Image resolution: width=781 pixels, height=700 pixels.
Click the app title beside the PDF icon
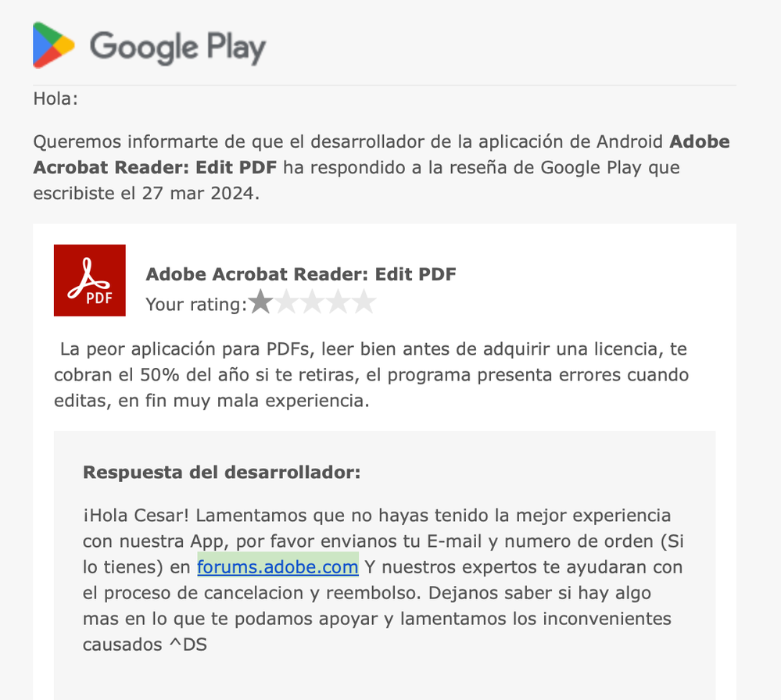[x=301, y=274]
